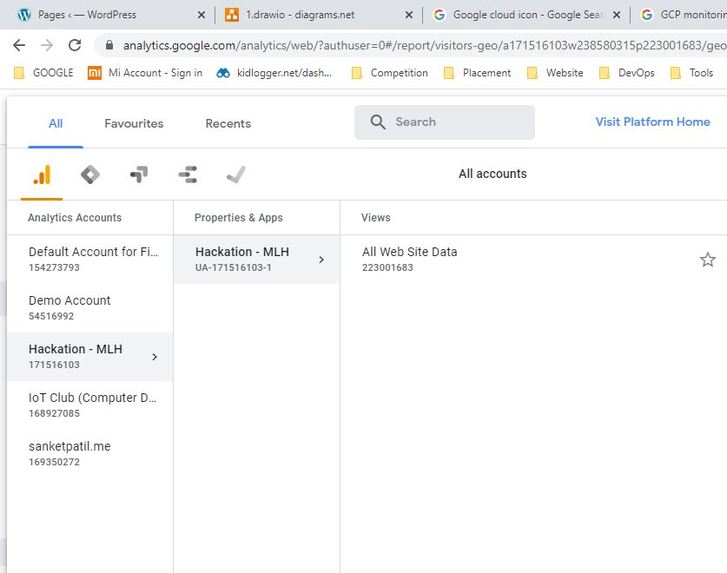The image size is (727, 573).
Task: Select the Google Tag Manager icon
Action: 90,175
